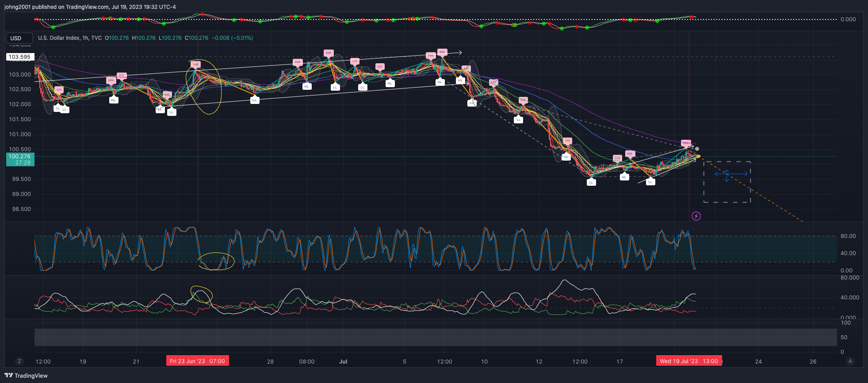The height and width of the screenshot is (383, 868).
Task: Click 101.000 on the price scale
Action: (20, 134)
